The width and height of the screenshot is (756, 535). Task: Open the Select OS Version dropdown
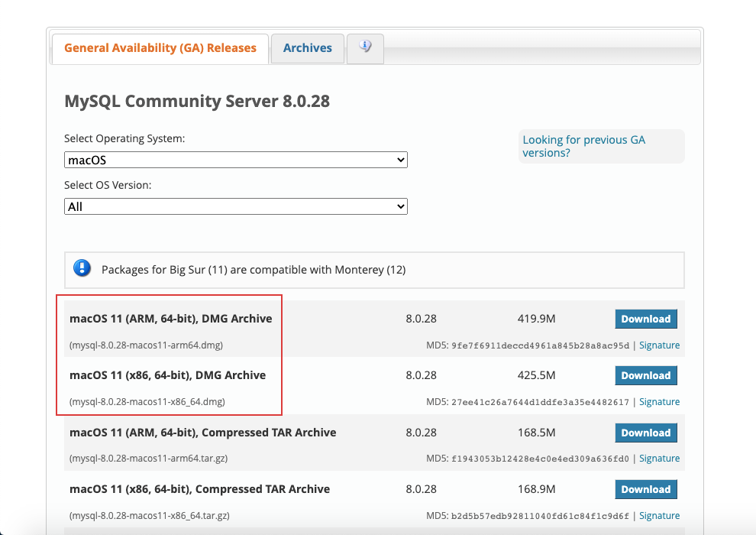pyautogui.click(x=236, y=206)
